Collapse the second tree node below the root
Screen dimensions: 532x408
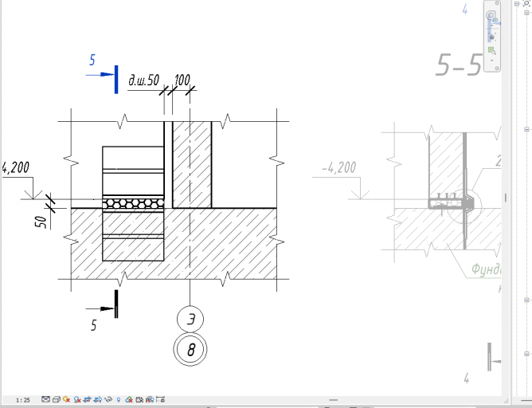[526, 13]
